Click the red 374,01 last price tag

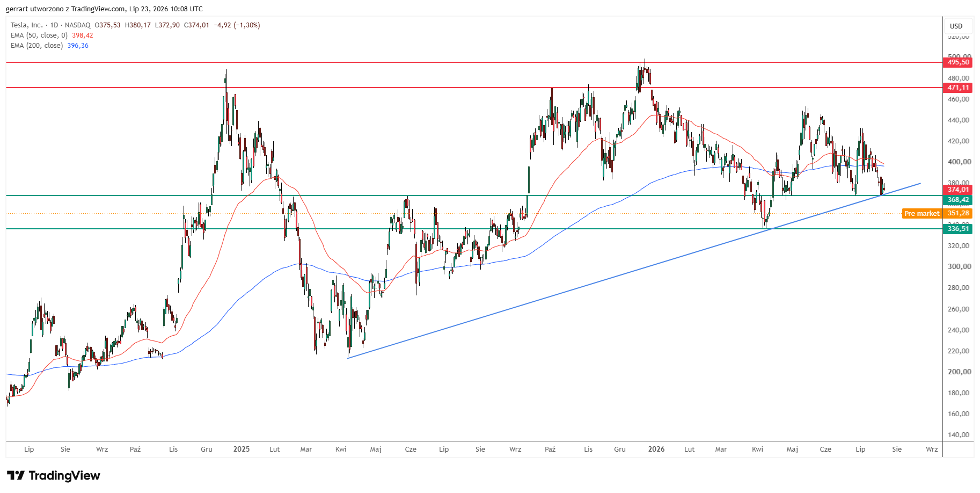pyautogui.click(x=958, y=190)
